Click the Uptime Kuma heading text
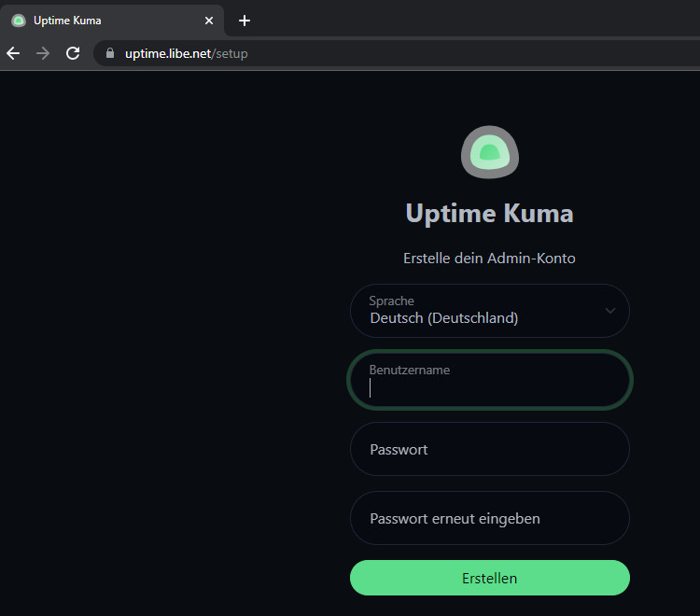700x616 pixels. pyautogui.click(x=489, y=214)
